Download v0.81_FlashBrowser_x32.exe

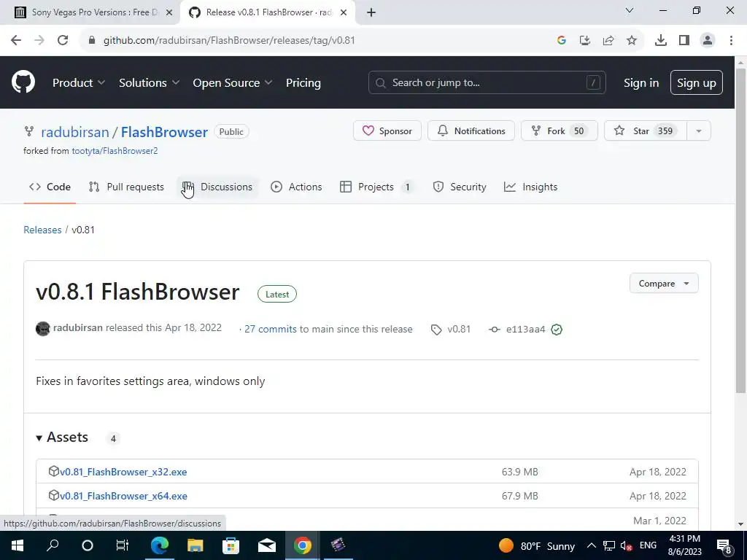123,472
